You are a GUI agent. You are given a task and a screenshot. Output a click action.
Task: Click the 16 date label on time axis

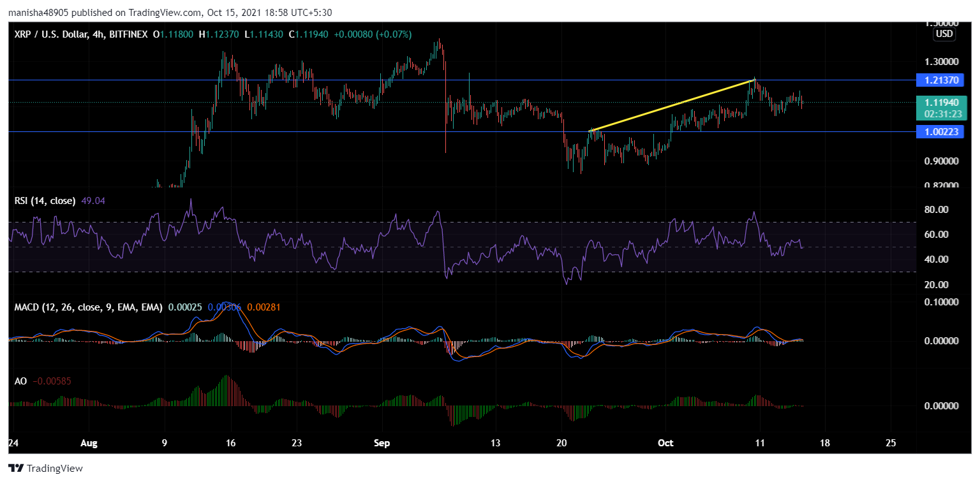point(231,442)
